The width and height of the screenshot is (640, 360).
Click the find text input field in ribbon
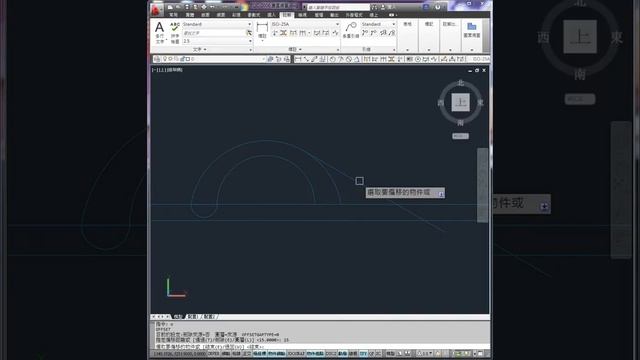(213, 33)
